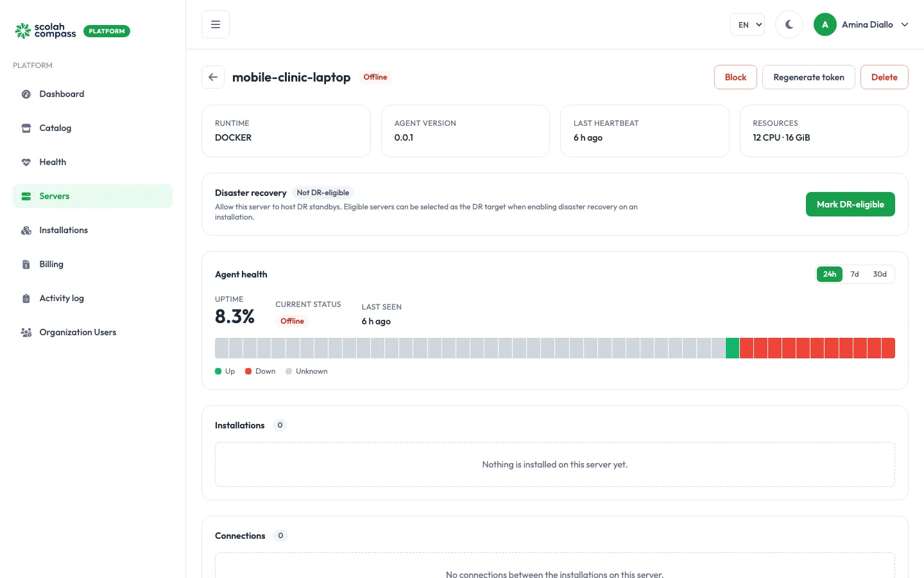Open Installations in the sidebar

tap(92, 230)
